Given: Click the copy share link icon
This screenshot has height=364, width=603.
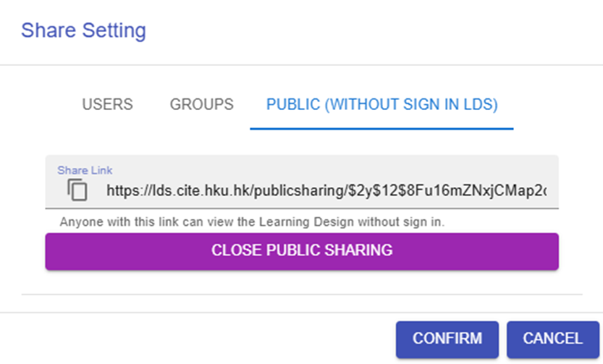Looking at the screenshot, I should pyautogui.click(x=77, y=190).
